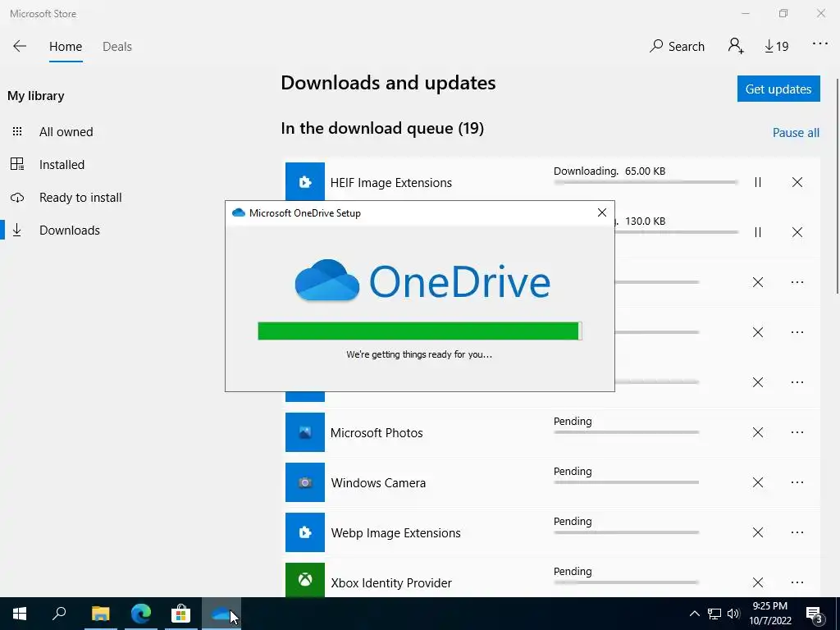This screenshot has height=630, width=840.
Task: Click the HEIF Image Extensions app icon
Action: coord(305,182)
